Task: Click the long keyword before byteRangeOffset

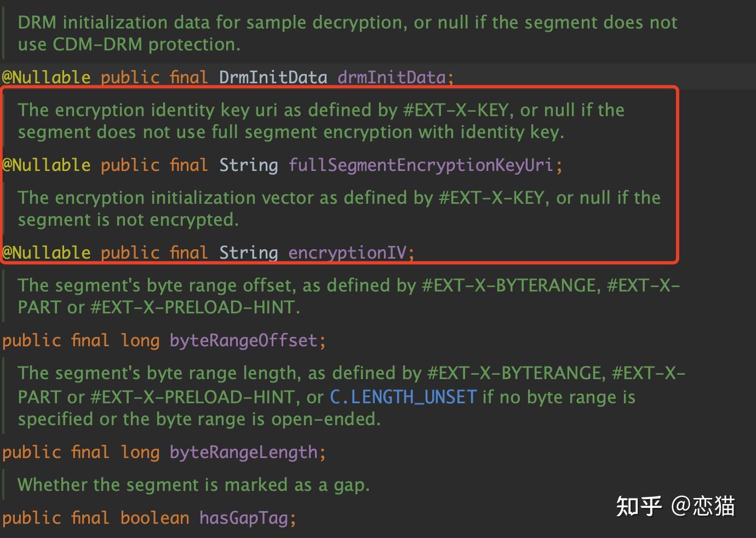Action: (x=140, y=340)
